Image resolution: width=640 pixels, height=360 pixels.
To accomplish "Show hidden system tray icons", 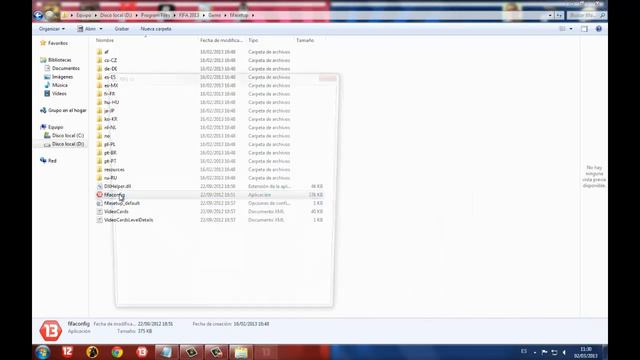I will 535,352.
